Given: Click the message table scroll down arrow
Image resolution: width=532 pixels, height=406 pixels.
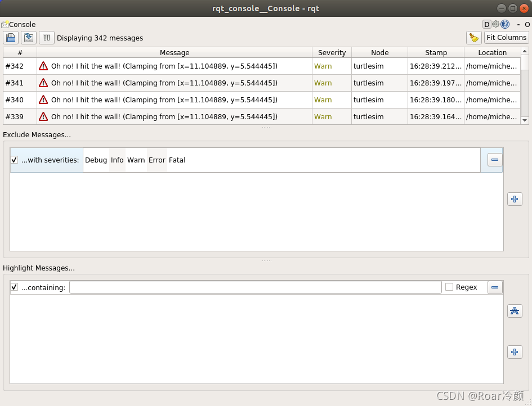Looking at the screenshot, I should 525,120.
